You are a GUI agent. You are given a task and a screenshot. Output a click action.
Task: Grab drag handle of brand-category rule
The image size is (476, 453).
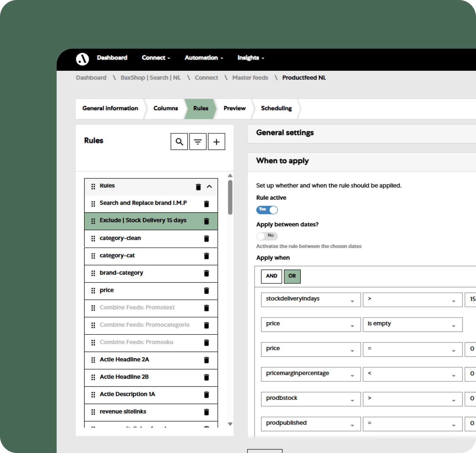tap(93, 273)
